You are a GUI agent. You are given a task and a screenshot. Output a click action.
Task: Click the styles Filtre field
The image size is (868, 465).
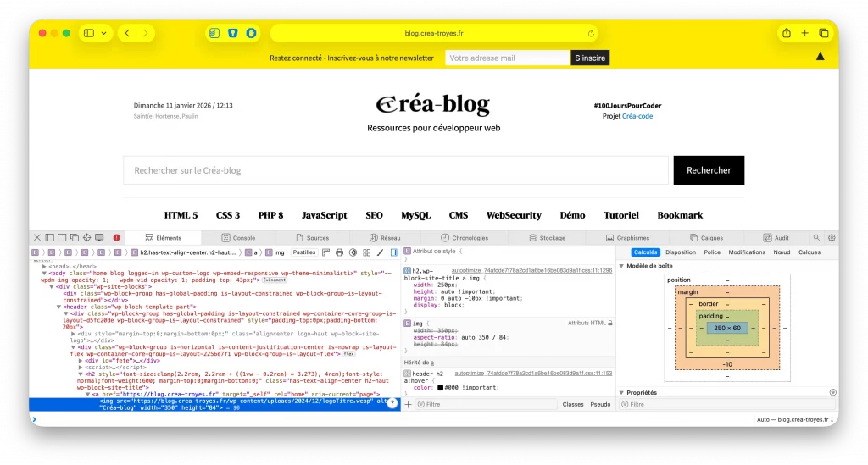pyautogui.click(x=486, y=404)
